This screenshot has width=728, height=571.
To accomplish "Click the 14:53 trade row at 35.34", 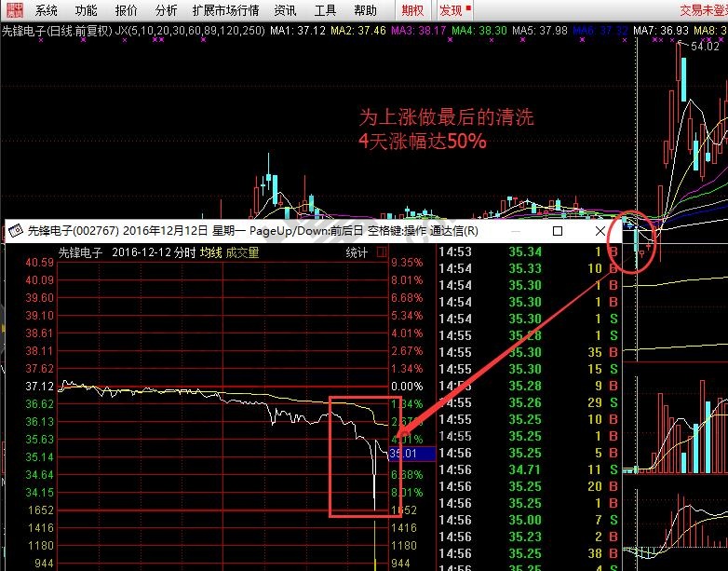I will click(x=529, y=252).
